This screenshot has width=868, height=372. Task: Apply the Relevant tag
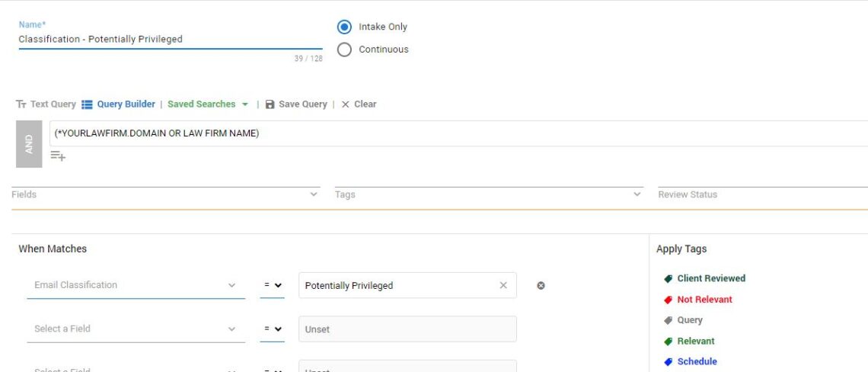[696, 342]
